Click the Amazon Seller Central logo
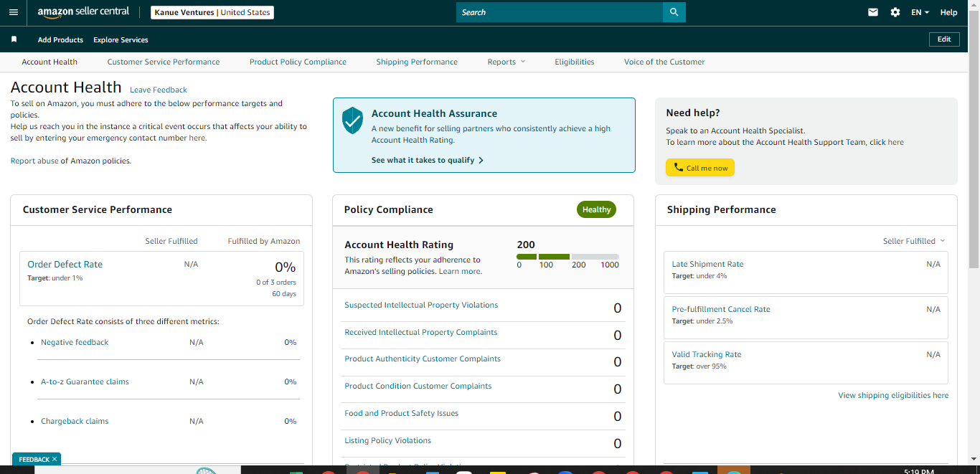 (x=83, y=12)
